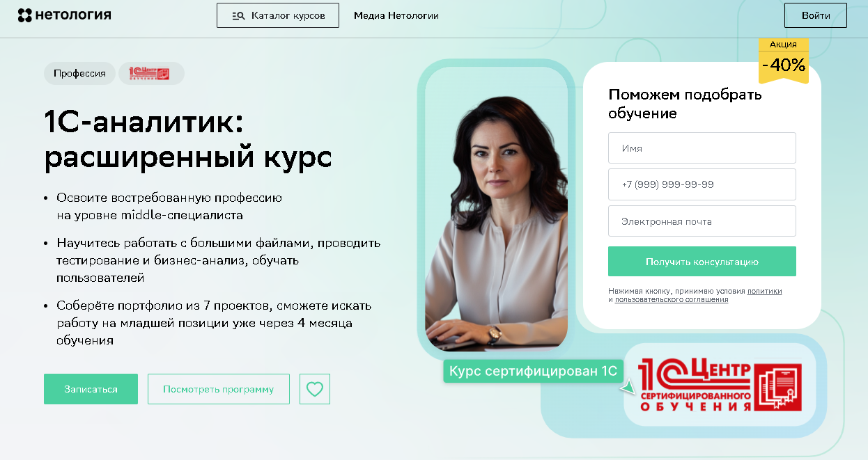Image resolution: width=868 pixels, height=460 pixels.
Task: Open the политики link
Action: point(765,292)
